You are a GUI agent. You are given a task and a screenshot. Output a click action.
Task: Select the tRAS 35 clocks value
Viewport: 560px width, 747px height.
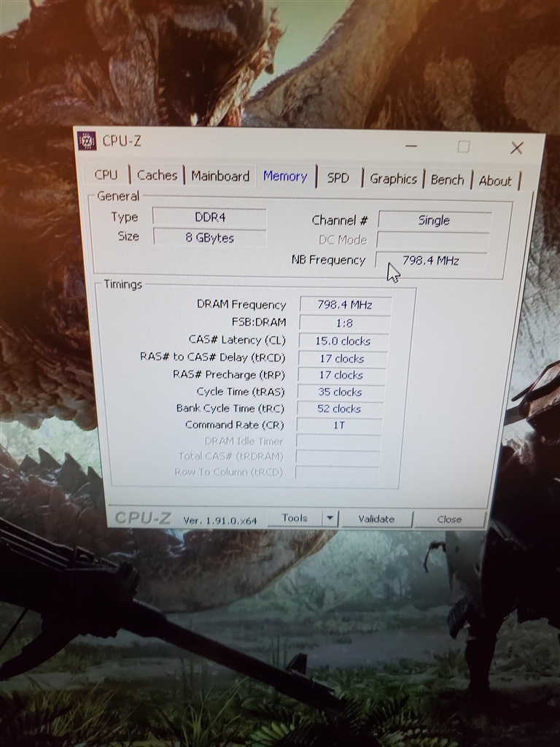coord(340,392)
